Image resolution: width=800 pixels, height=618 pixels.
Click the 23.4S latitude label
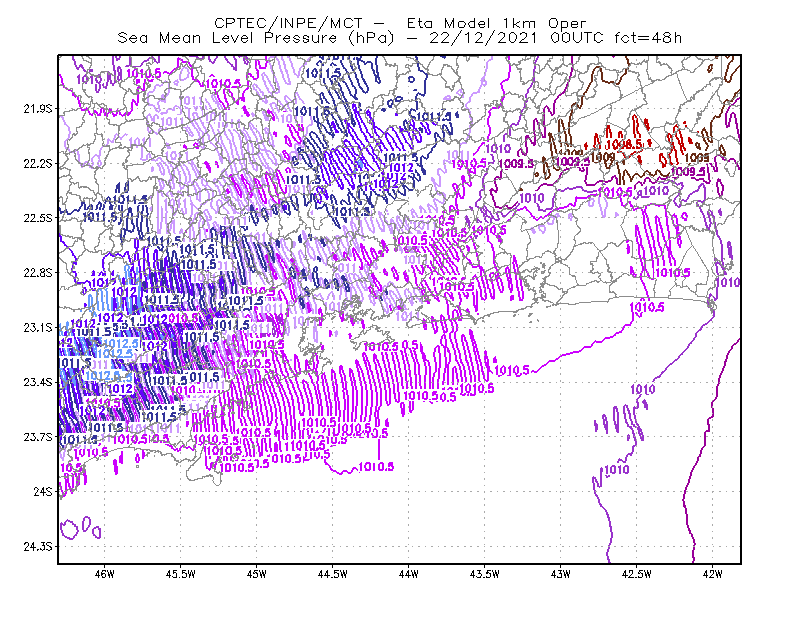pyautogui.click(x=37, y=382)
